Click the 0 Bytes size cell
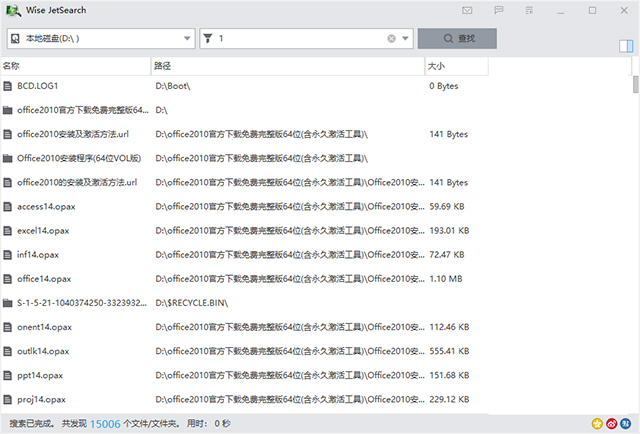The image size is (640, 434). tap(444, 86)
